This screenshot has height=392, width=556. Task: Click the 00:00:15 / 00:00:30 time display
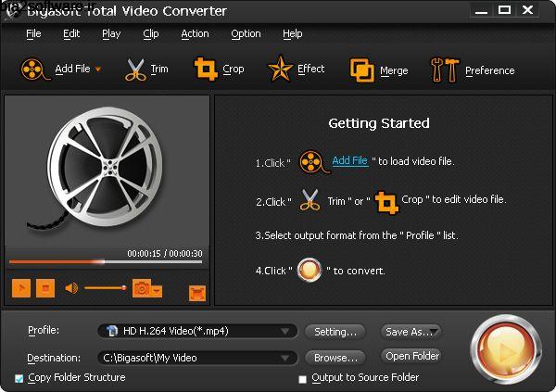pos(165,253)
